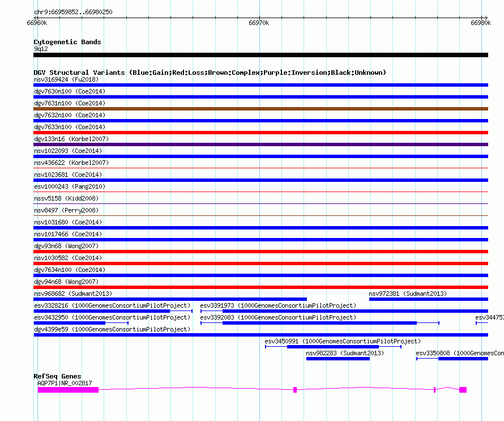Open the dgv7633n100 (Coe2014) red loss bar
504x421 pixels.
click(x=260, y=133)
